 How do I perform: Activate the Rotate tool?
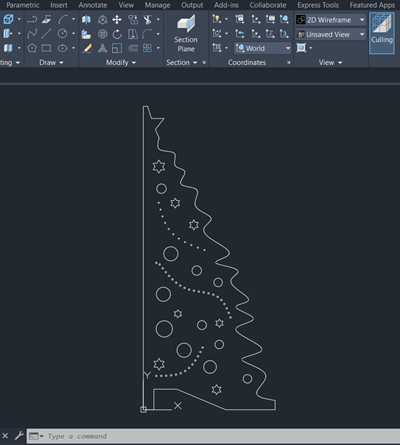(x=117, y=34)
